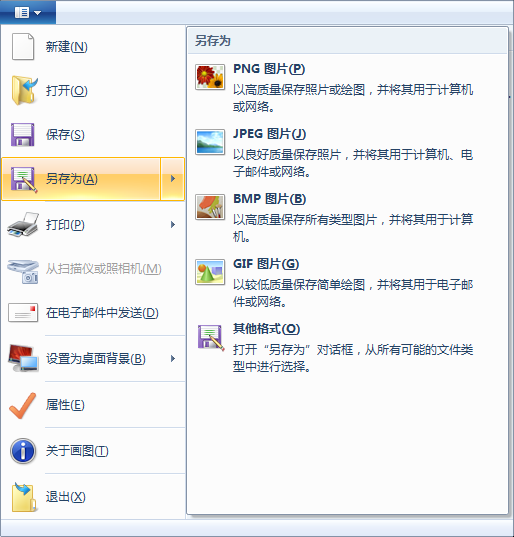This screenshot has height=537, width=514.
Task: Click the orange checkmark 属性 icon
Action: click(23, 405)
